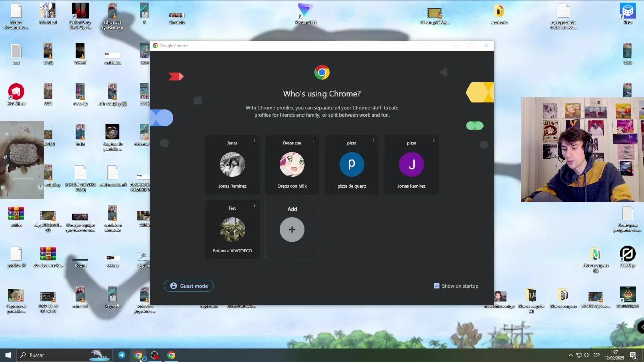Close the Chrome profile picker window
The width and height of the screenshot is (644, 362).
[x=486, y=46]
